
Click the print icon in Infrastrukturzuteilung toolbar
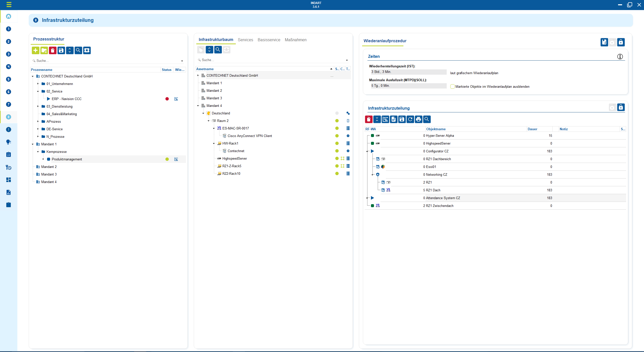419,119
